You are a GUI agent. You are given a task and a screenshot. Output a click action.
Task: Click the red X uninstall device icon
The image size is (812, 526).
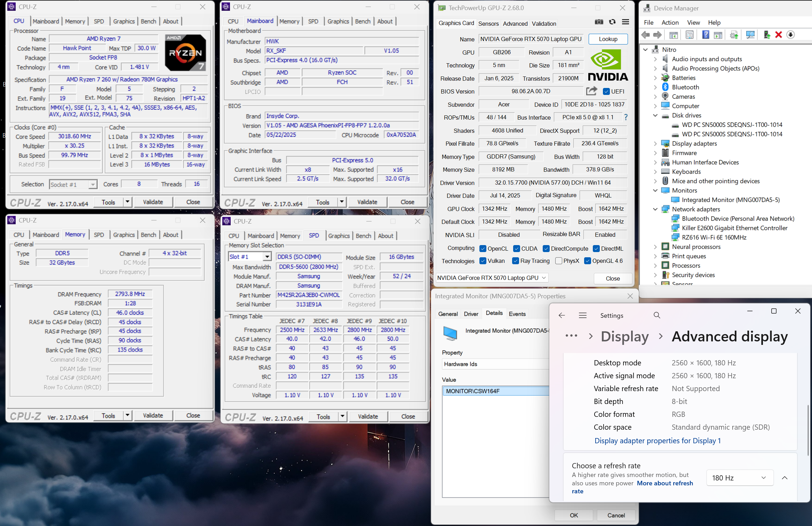click(x=779, y=35)
